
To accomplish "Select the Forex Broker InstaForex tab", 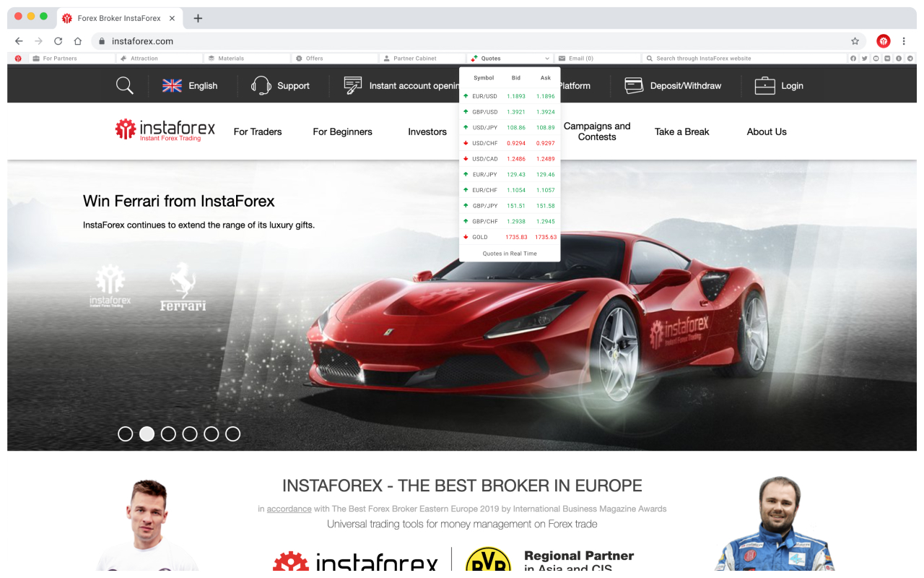I will tap(119, 18).
